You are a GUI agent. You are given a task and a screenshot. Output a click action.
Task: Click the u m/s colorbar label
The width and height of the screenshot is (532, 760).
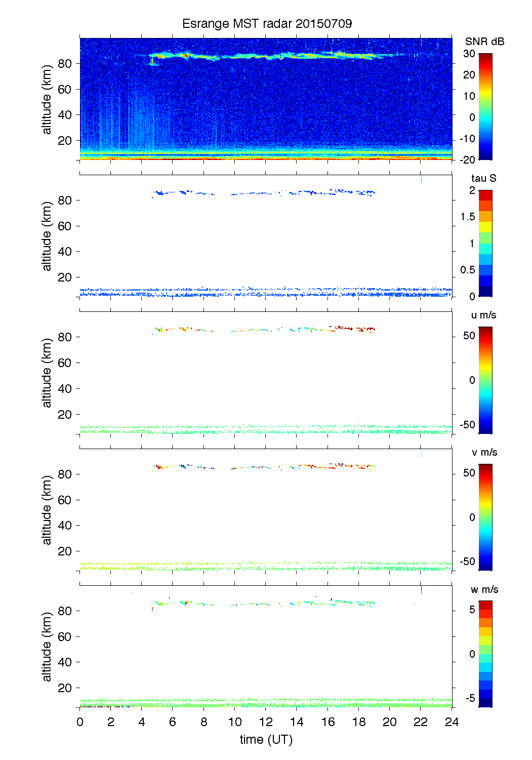tap(483, 315)
